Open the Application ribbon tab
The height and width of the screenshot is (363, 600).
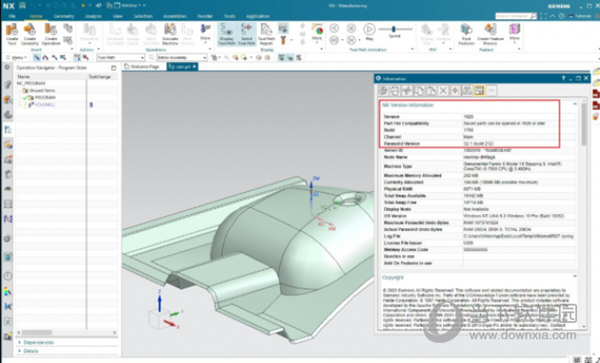click(258, 16)
